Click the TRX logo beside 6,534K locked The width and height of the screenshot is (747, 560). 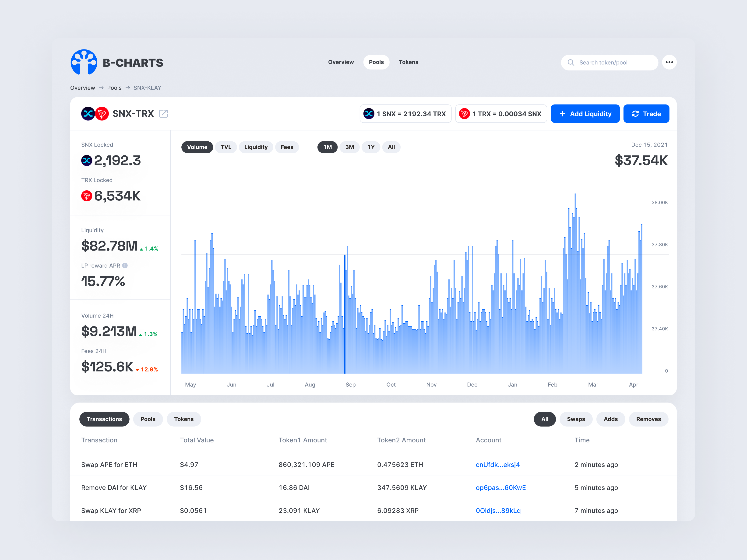(87, 196)
